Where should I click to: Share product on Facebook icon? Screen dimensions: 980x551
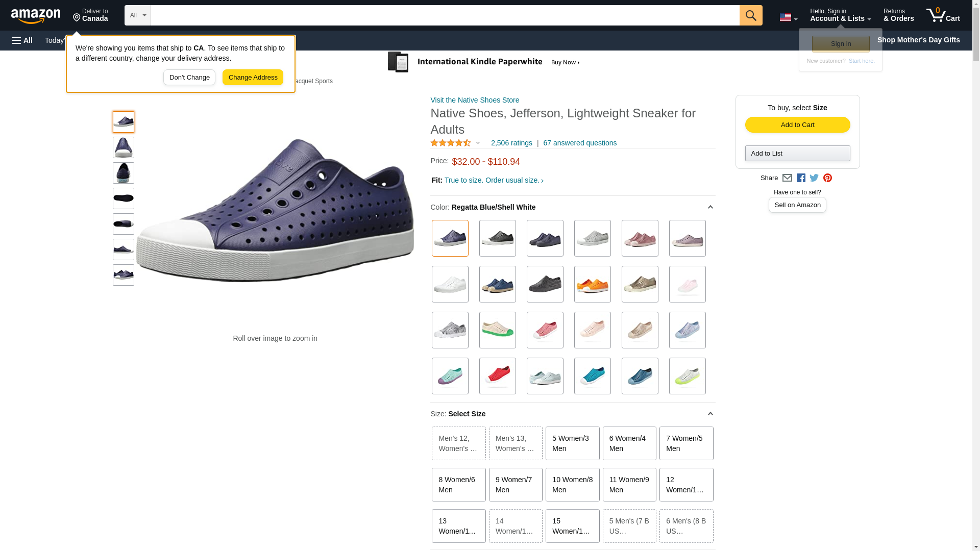pos(801,178)
